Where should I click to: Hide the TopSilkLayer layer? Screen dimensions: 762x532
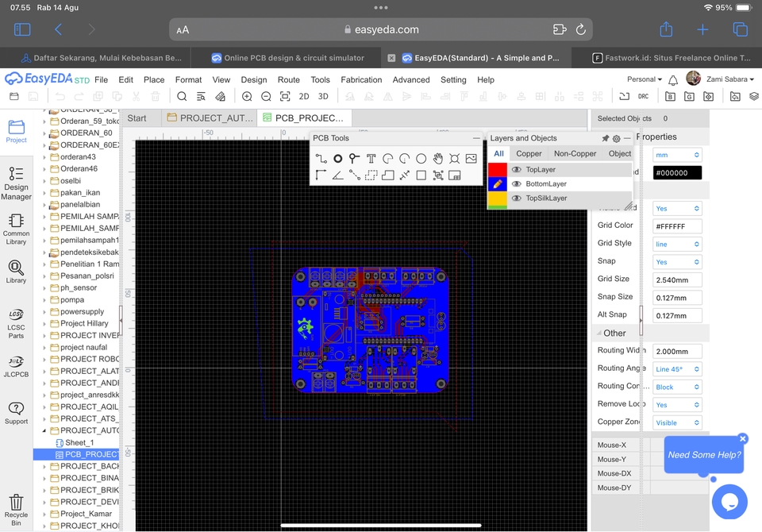518,198
